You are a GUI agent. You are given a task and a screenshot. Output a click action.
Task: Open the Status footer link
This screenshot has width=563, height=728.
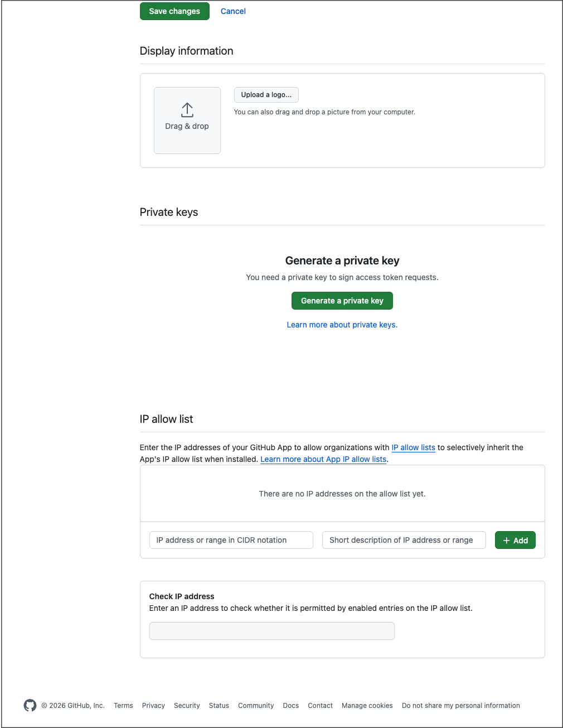(219, 706)
